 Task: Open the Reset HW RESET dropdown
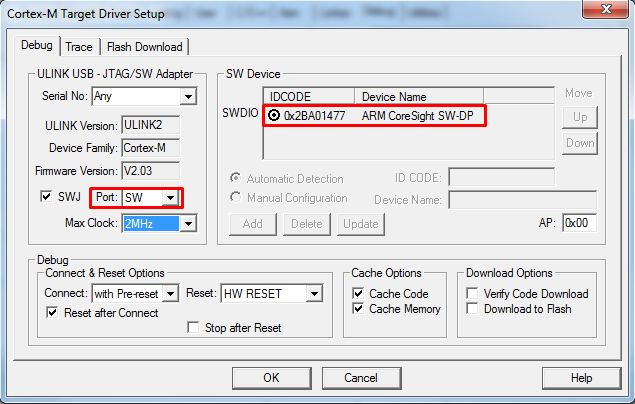click(314, 293)
